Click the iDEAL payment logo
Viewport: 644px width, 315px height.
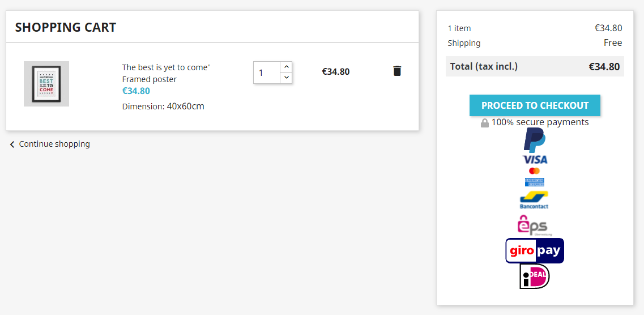535,276
